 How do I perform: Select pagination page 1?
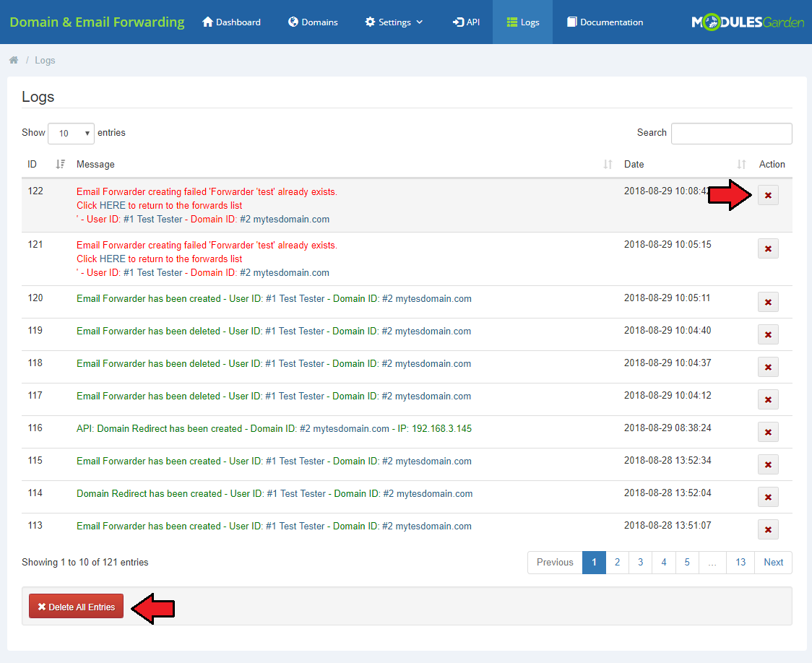[x=594, y=563]
